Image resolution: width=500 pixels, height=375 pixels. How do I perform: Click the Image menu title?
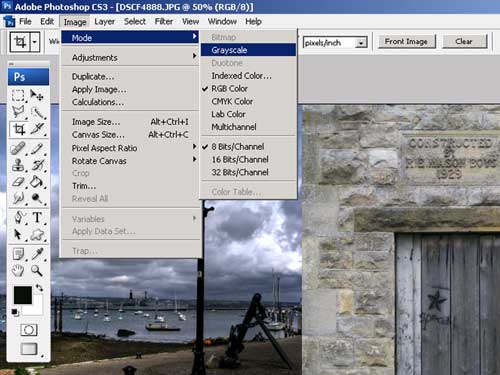(x=75, y=22)
